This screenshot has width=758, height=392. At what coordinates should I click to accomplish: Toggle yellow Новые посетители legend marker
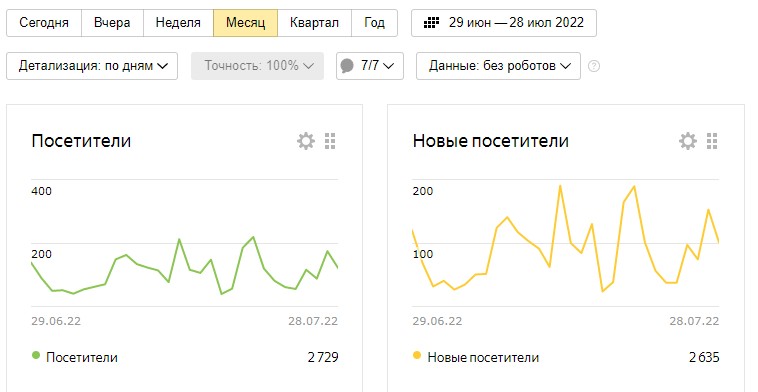tap(417, 356)
